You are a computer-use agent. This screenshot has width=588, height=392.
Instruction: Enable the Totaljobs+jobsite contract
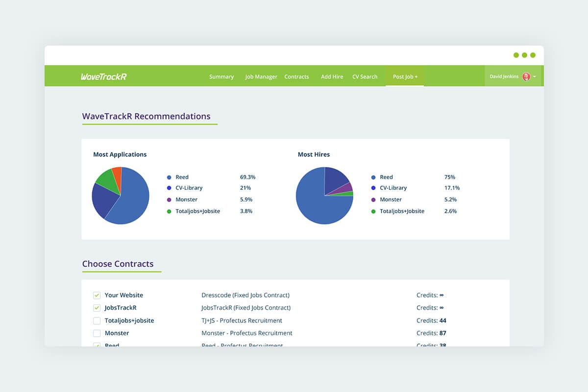tap(97, 320)
